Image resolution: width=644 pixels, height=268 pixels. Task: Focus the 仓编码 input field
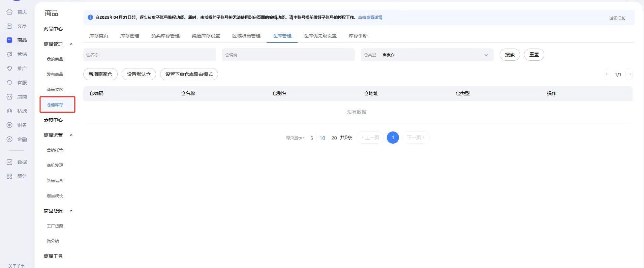pos(288,55)
